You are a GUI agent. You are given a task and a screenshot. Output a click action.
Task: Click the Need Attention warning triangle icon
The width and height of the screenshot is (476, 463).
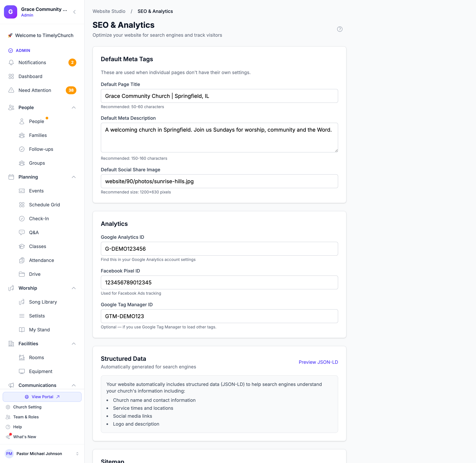(x=11, y=90)
